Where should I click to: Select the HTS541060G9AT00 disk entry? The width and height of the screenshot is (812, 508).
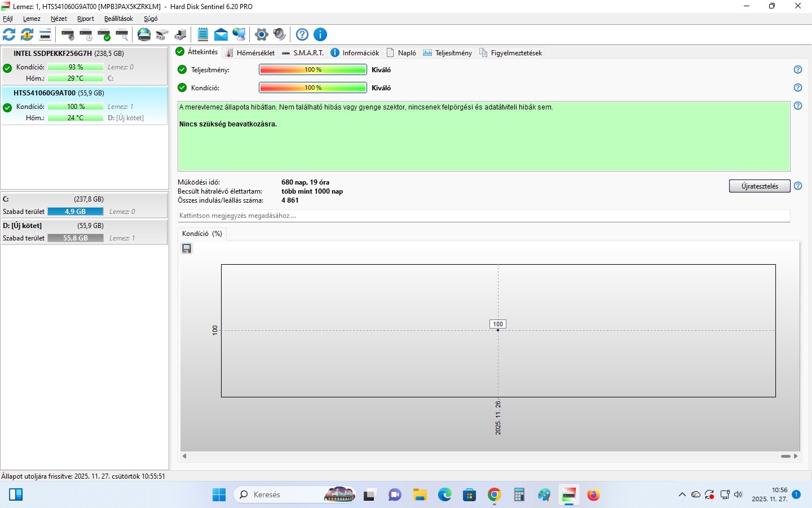(x=84, y=106)
